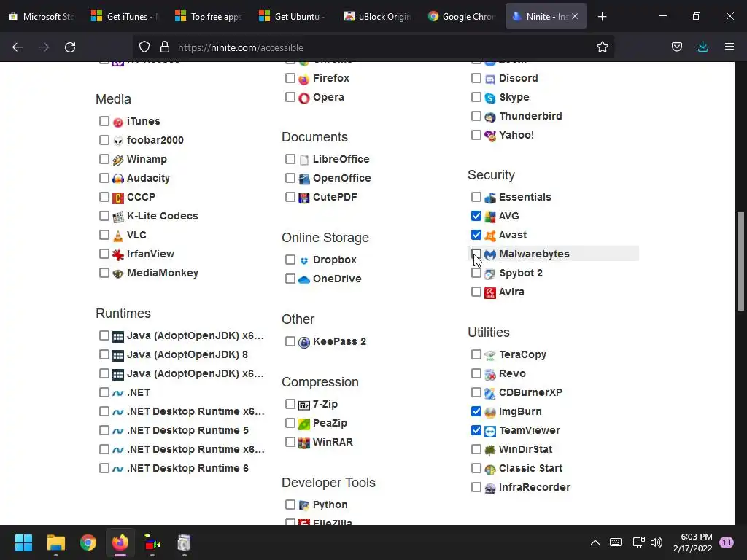Click the 7-Zip icon
Image resolution: width=747 pixels, height=560 pixels.
[x=304, y=405]
